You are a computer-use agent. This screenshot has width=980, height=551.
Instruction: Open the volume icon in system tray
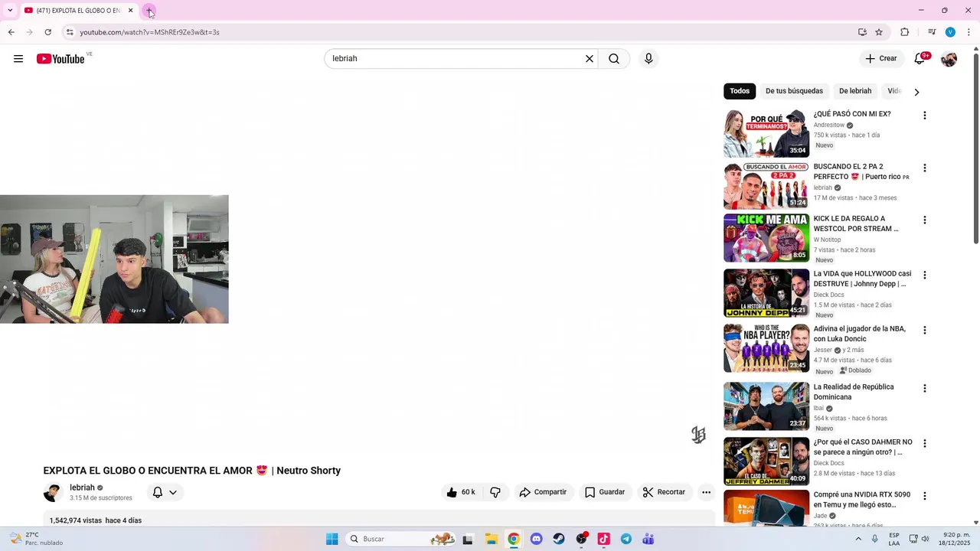point(925,539)
